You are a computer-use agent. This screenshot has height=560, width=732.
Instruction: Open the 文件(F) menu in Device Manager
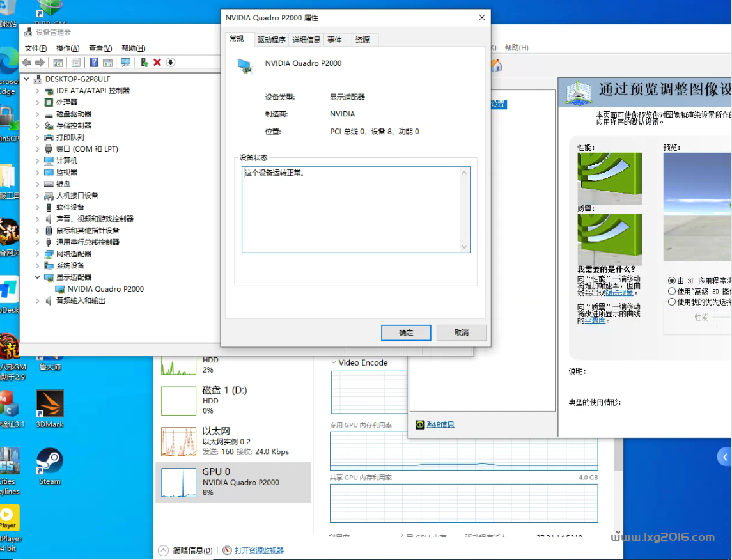(x=35, y=48)
